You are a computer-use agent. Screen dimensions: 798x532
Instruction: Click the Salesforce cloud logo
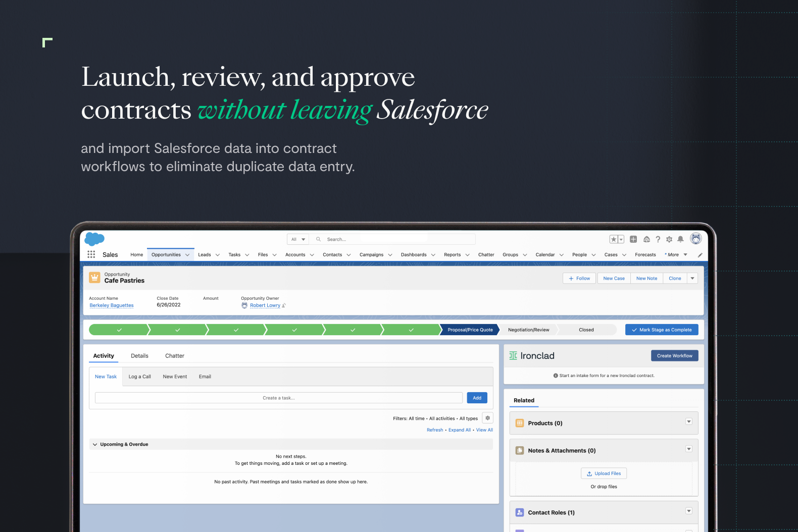94,239
